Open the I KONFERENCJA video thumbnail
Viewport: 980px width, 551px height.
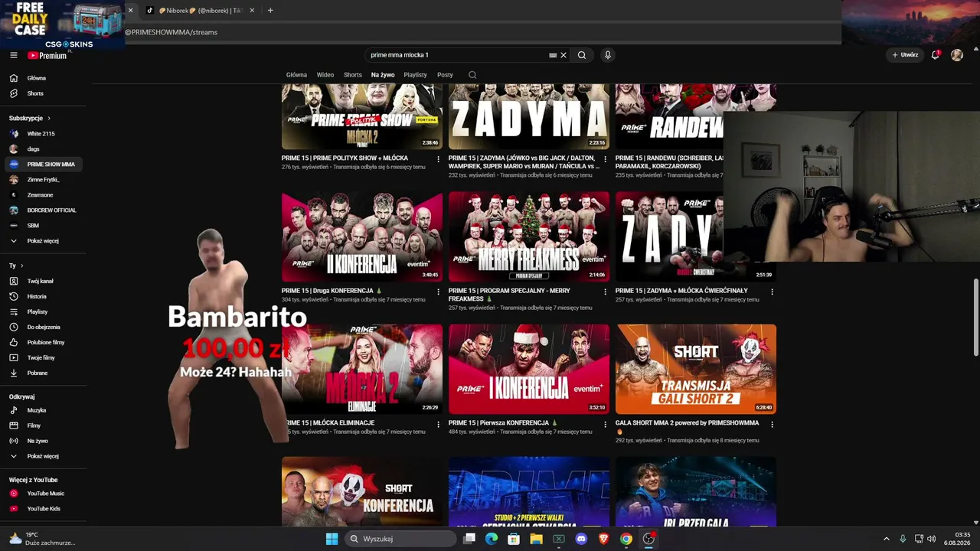pyautogui.click(x=529, y=369)
